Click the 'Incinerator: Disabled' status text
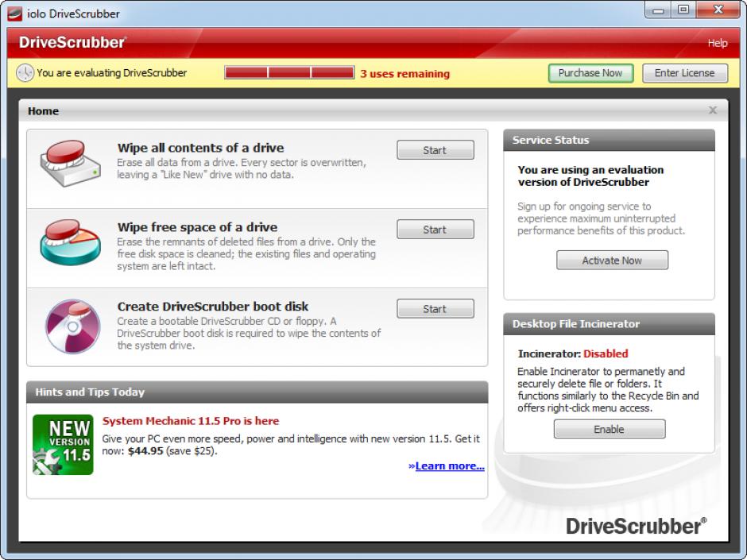The image size is (747, 560). tap(573, 353)
